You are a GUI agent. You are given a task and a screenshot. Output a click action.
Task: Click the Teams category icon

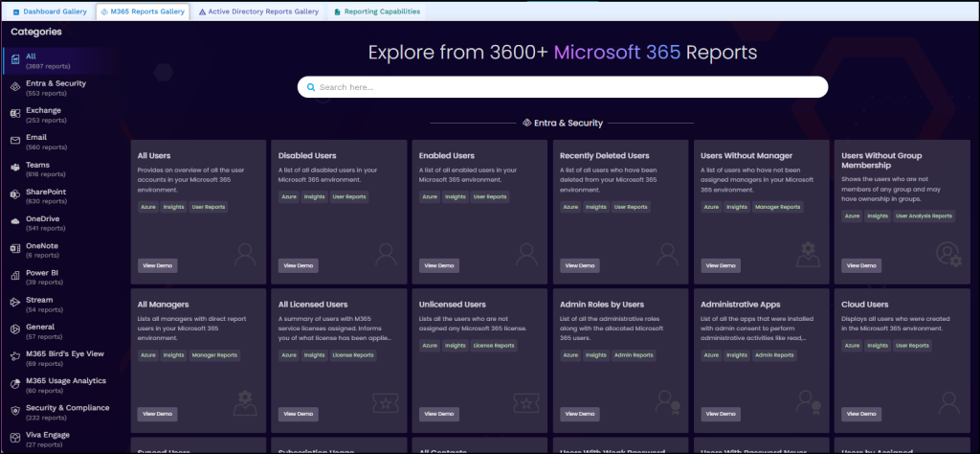pyautogui.click(x=15, y=169)
